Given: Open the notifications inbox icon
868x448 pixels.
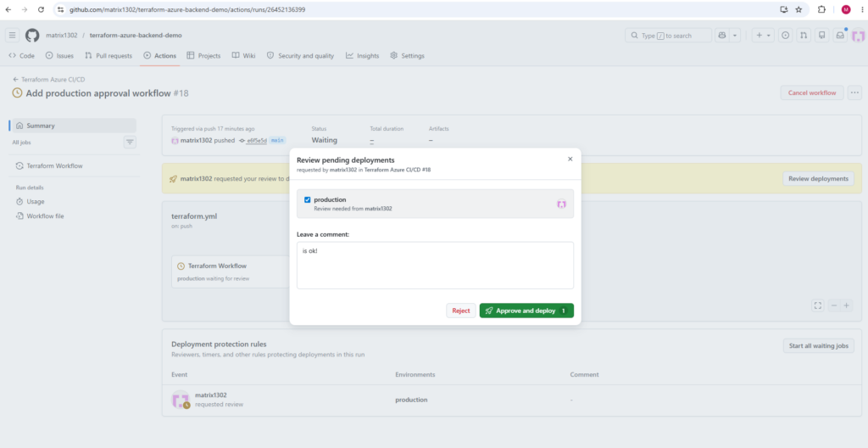Looking at the screenshot, I should [x=840, y=36].
